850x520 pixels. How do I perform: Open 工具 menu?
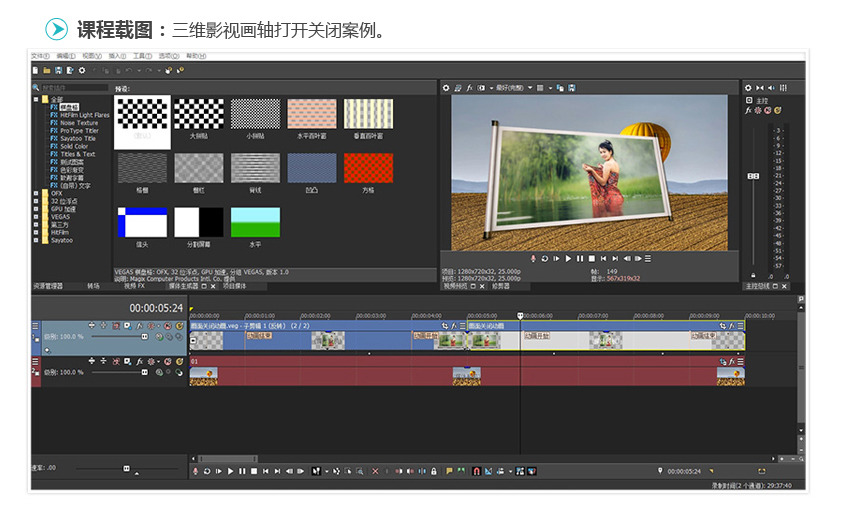143,56
